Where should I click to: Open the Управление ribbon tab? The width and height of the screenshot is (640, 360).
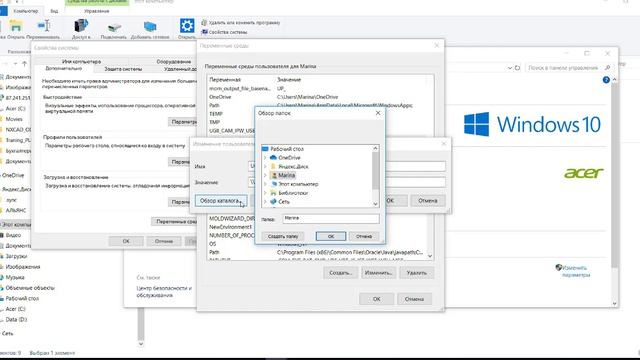(97, 11)
